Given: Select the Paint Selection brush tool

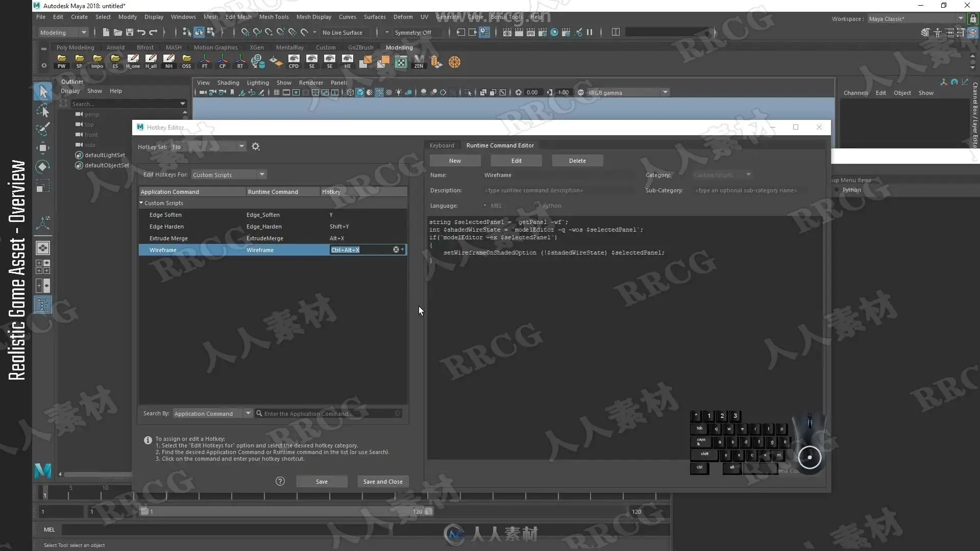Looking at the screenshot, I should tap(43, 129).
